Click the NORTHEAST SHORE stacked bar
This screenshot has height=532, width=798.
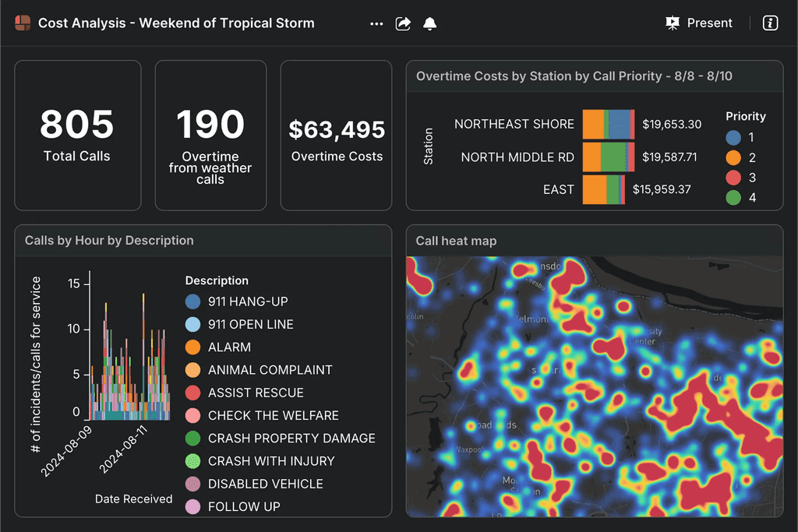[x=608, y=125]
